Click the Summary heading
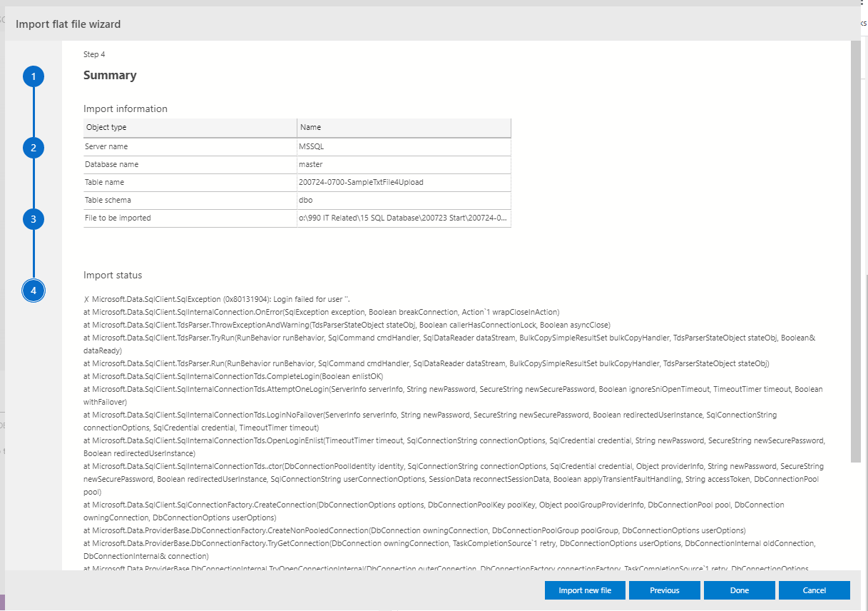 pyautogui.click(x=110, y=75)
